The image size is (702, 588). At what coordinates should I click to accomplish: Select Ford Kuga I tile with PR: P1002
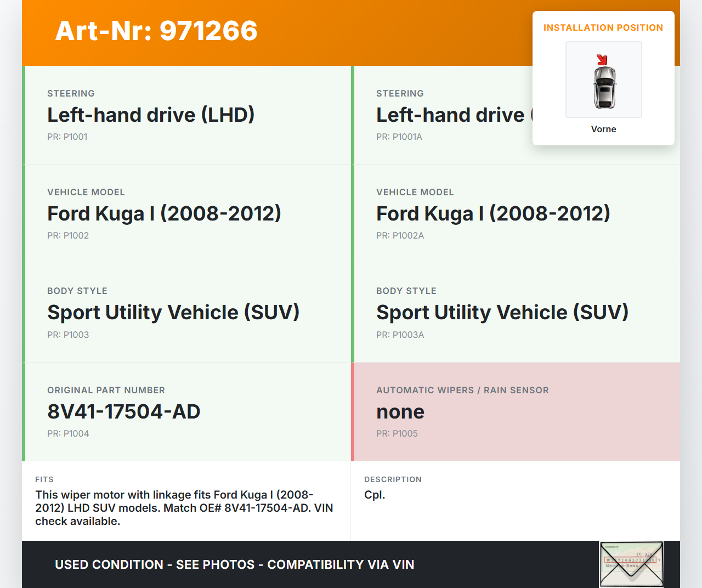[164, 214]
